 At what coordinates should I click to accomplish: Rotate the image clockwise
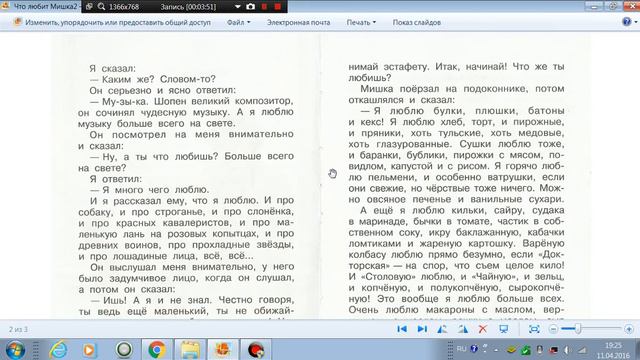[x=462, y=329]
